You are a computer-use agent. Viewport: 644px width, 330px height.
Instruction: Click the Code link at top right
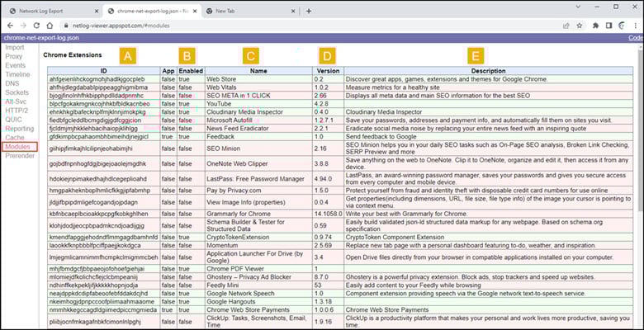(x=636, y=38)
